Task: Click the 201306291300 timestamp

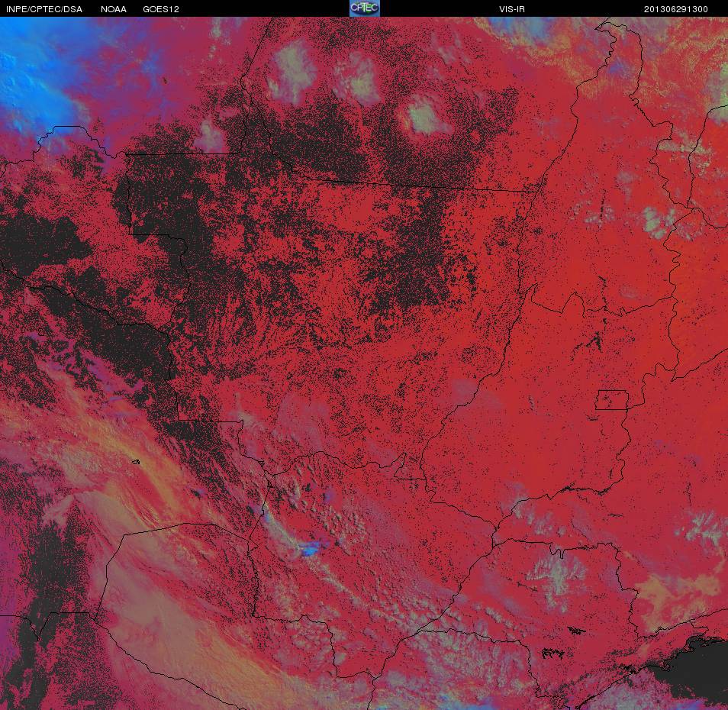Action: coord(676,9)
